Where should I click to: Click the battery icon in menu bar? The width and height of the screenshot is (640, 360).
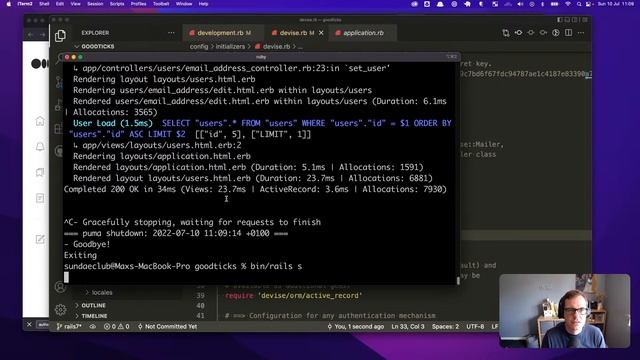(x=554, y=4)
